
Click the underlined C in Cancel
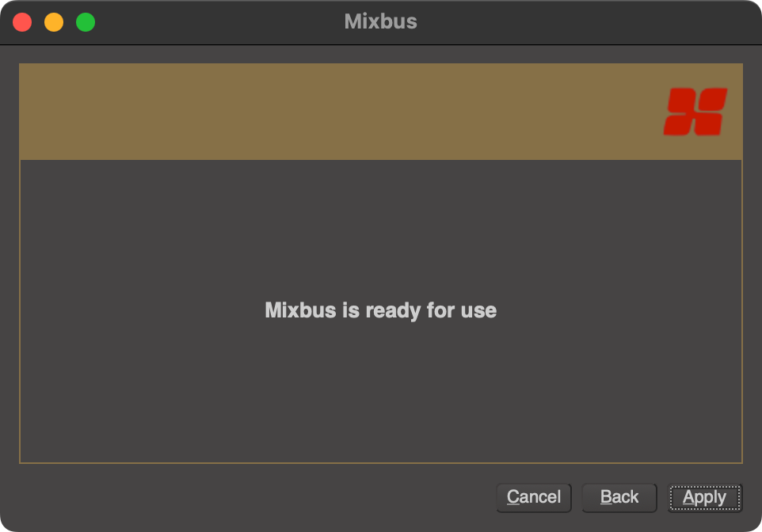coord(512,497)
